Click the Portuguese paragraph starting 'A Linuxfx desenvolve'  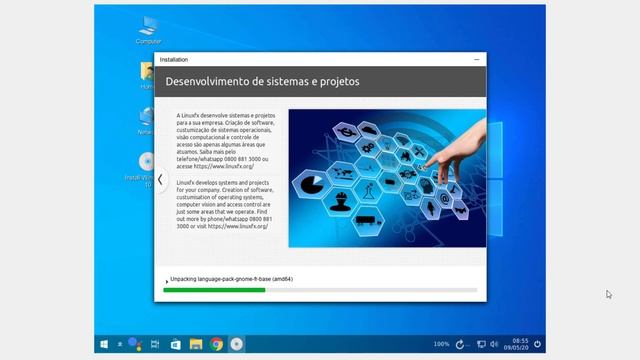226,141
